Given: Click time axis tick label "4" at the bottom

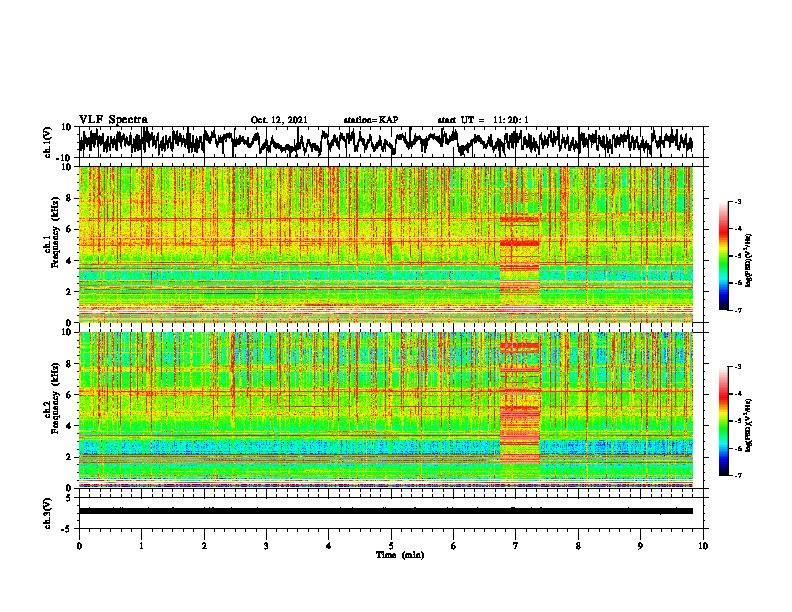Looking at the screenshot, I should click(x=329, y=546).
